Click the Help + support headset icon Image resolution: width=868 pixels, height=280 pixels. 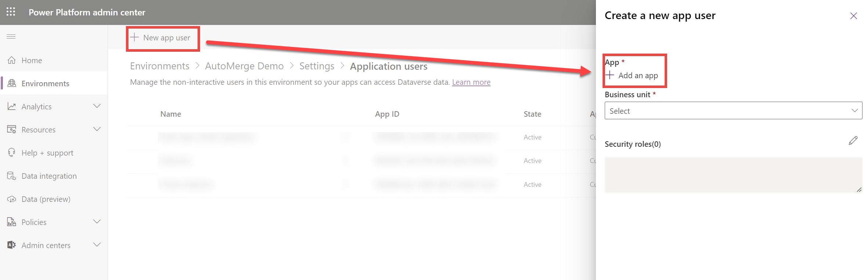coord(12,153)
